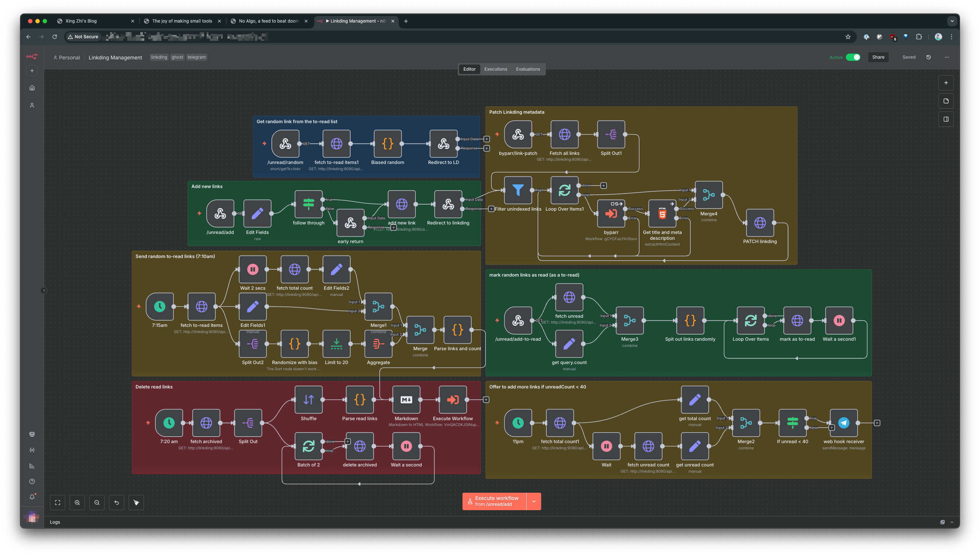The image size is (980, 555).
Task: Expand the left sidebar with chevron
Action: click(x=44, y=290)
